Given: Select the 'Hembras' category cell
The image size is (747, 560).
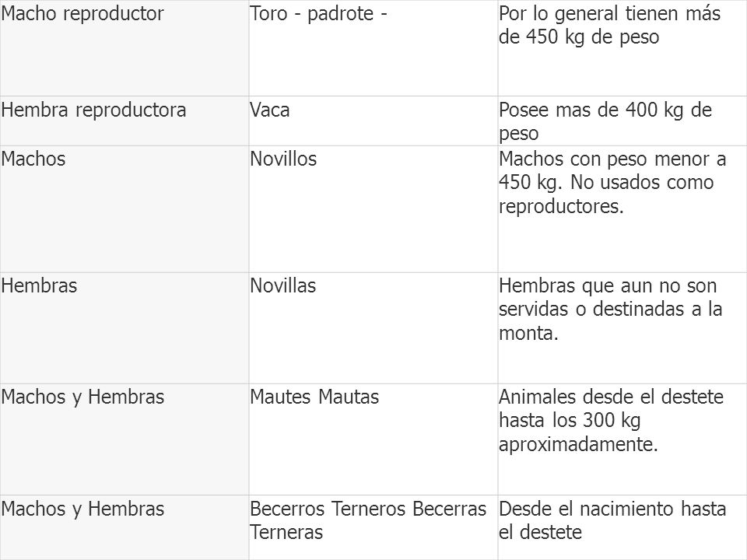Looking at the screenshot, I should (124, 328).
